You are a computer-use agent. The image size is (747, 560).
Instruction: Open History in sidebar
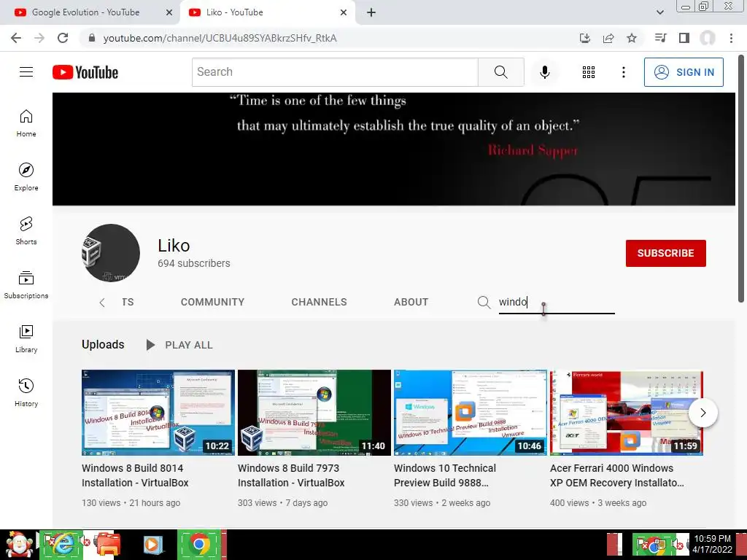(x=26, y=393)
